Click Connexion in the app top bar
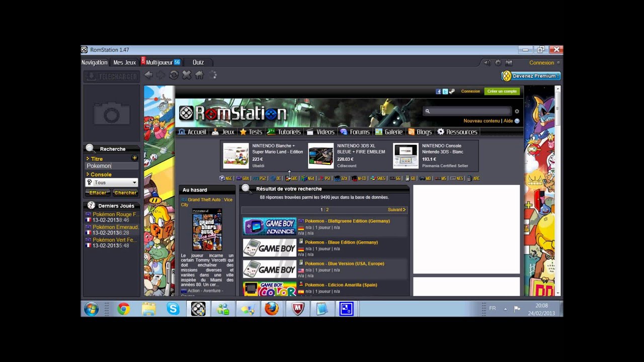 pos(541,63)
